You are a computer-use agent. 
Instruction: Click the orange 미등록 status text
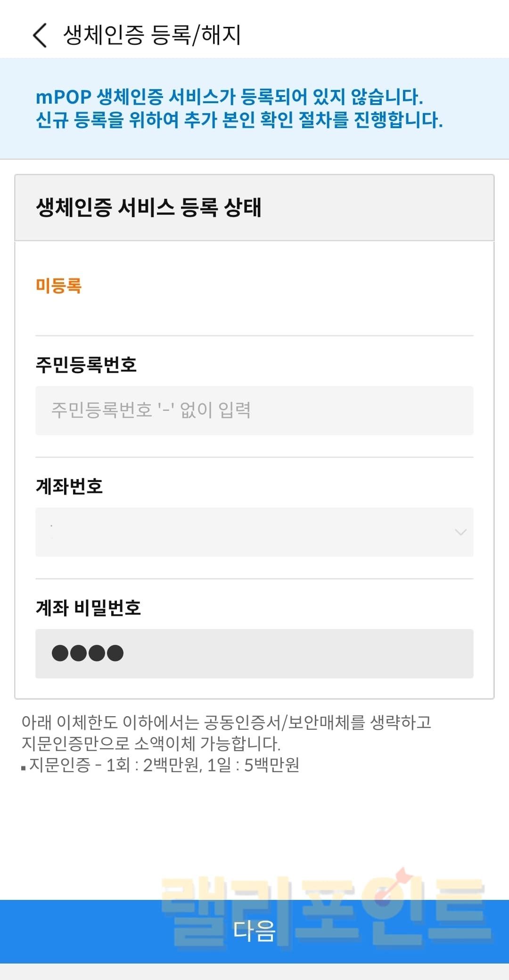[59, 286]
